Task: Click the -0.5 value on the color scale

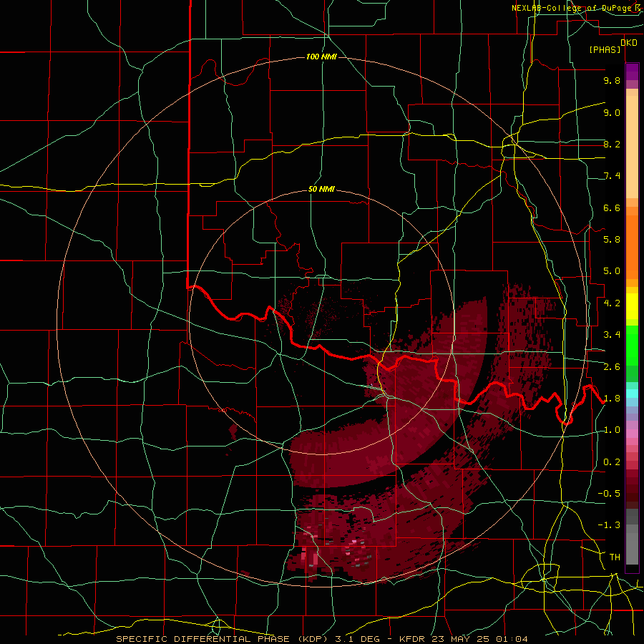Action: (x=609, y=494)
